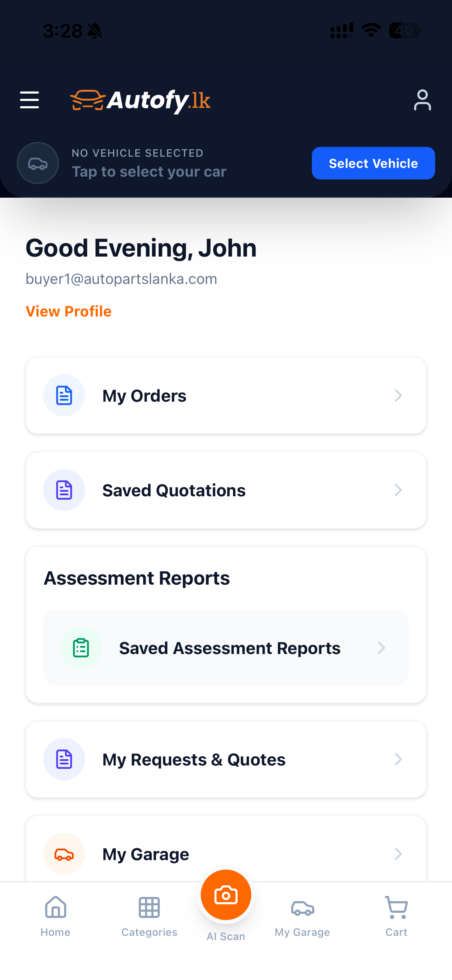
Task: Expand Saved Quotations chevron arrow
Action: (398, 490)
